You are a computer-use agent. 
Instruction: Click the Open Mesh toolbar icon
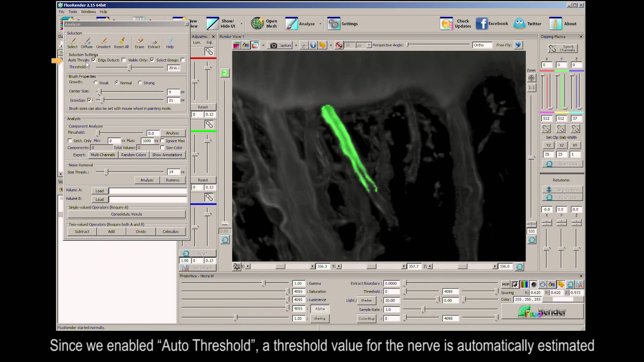pos(257,23)
